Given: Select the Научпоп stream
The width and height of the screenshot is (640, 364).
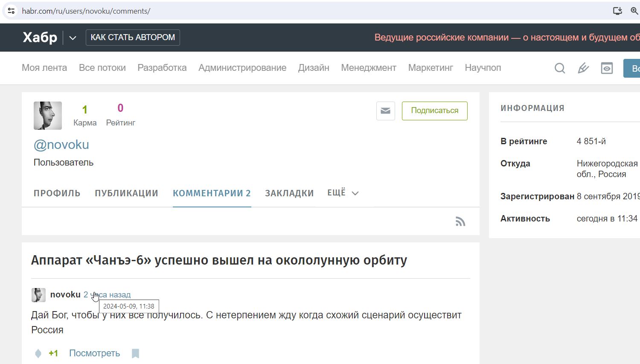Looking at the screenshot, I should tap(483, 68).
